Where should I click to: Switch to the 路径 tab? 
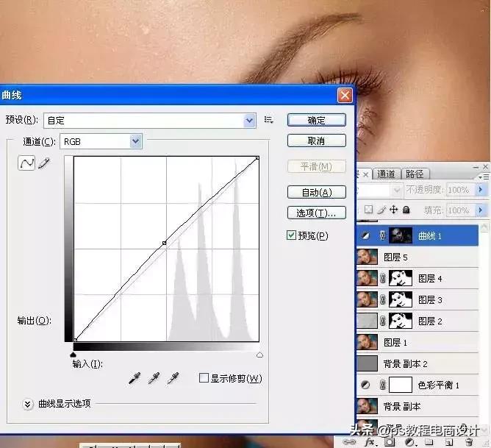[415, 174]
